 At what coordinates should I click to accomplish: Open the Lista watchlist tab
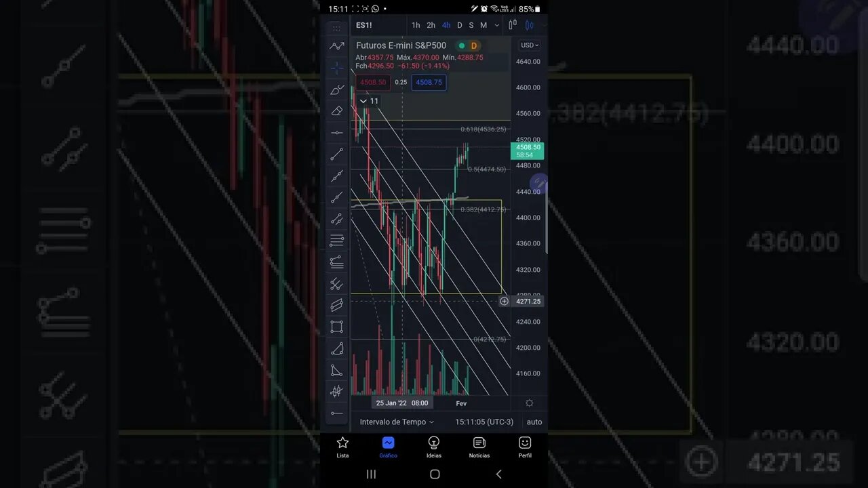pos(342,447)
